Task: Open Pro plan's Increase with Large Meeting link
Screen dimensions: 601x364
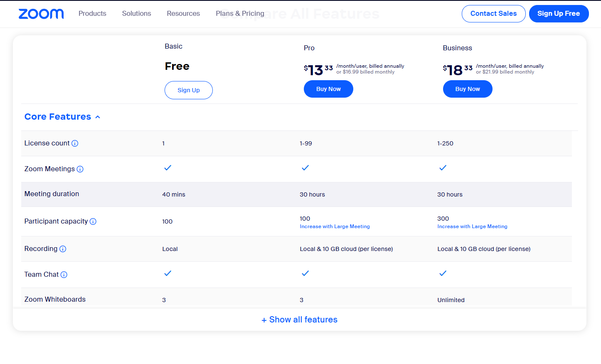Action: (335, 226)
